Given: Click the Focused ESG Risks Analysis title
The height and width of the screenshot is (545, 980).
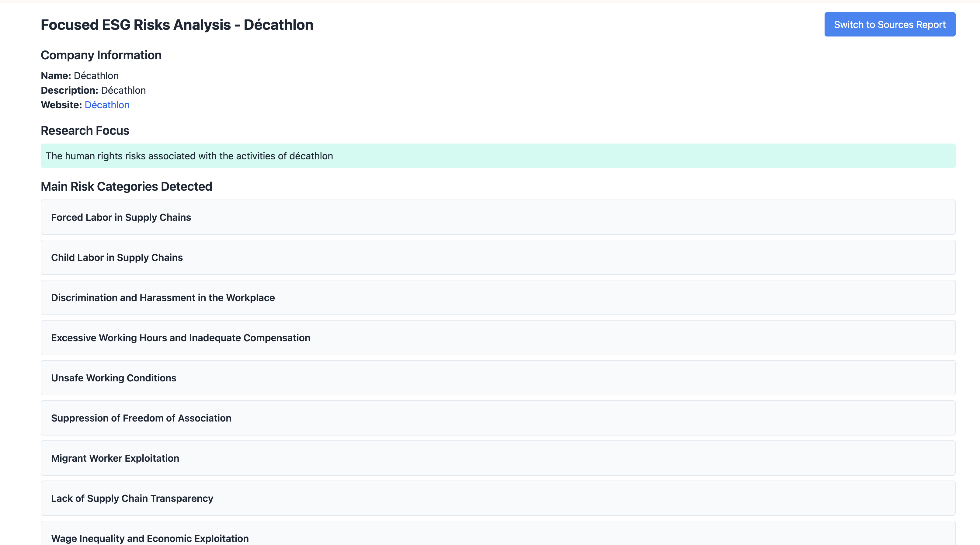Looking at the screenshot, I should (177, 25).
